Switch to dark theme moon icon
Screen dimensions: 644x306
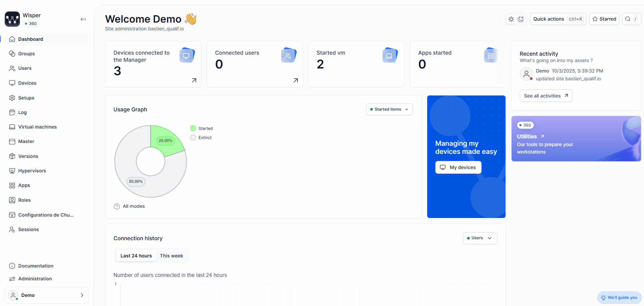point(521,19)
